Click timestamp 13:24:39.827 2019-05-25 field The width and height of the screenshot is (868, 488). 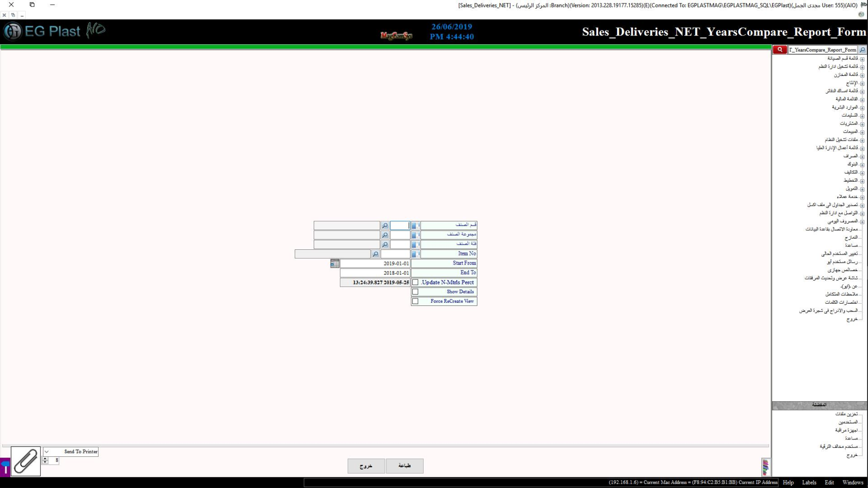click(375, 283)
